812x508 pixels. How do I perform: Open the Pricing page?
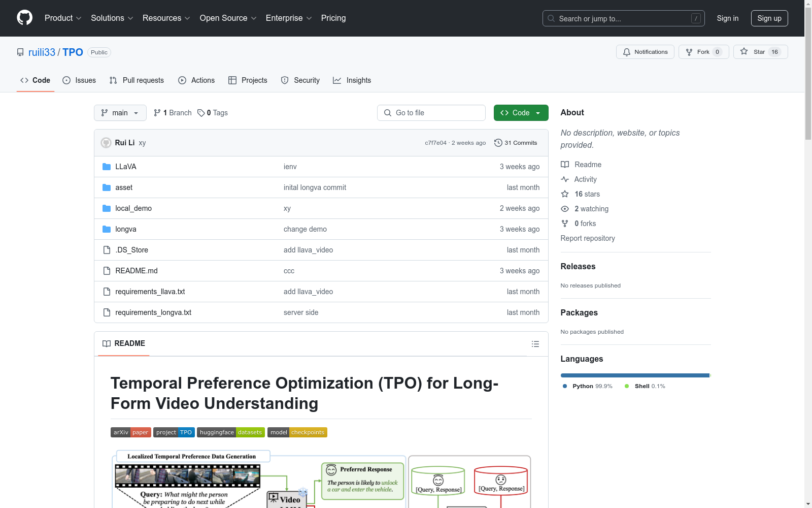(x=333, y=18)
